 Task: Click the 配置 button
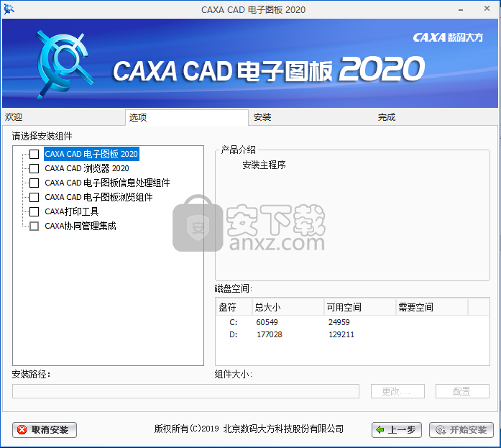pyautogui.click(x=462, y=391)
